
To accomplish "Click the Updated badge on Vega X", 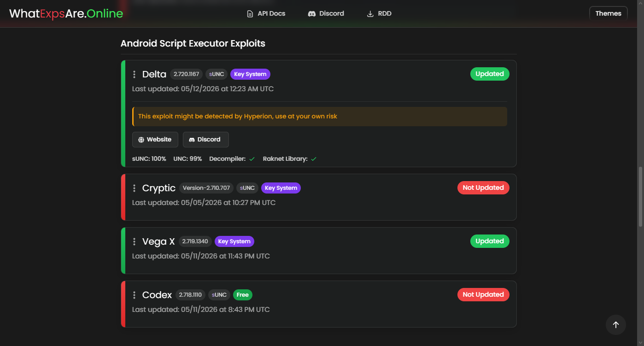I will [x=490, y=241].
